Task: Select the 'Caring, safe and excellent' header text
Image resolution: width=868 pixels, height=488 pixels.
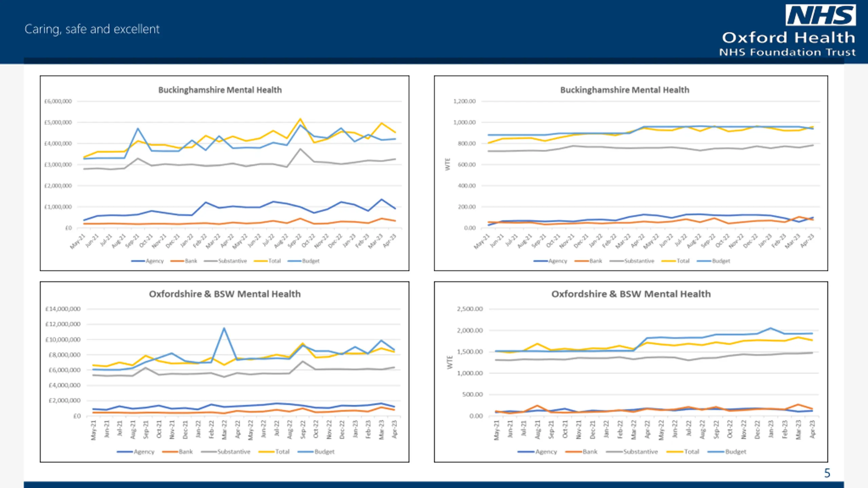Action: click(x=92, y=29)
